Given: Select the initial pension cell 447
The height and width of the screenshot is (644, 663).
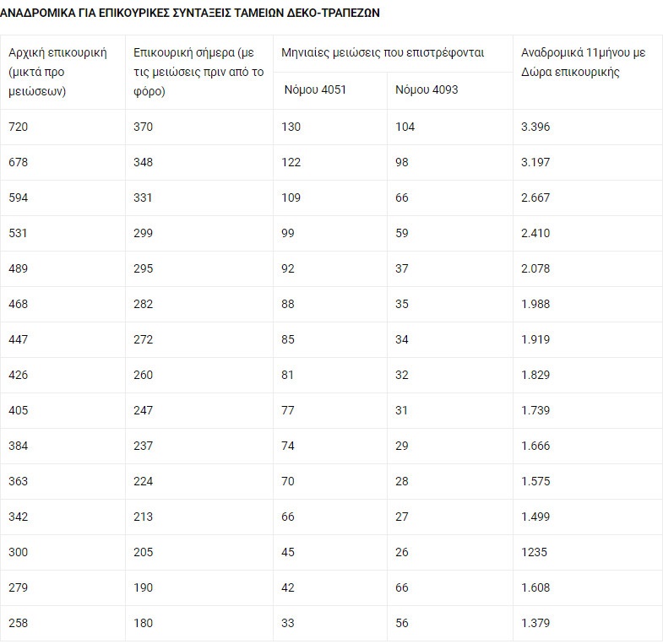Looking at the screenshot, I should (18, 339).
